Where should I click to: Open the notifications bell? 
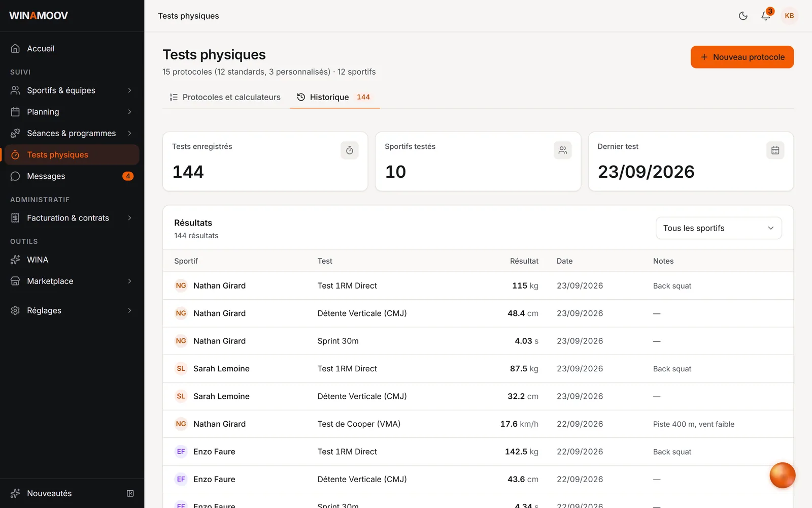click(766, 16)
